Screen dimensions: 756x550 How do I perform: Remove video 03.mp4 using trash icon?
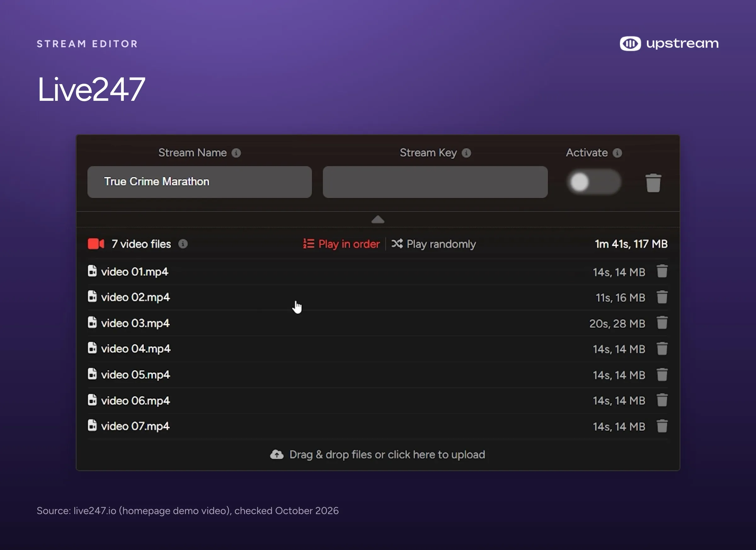coord(662,323)
